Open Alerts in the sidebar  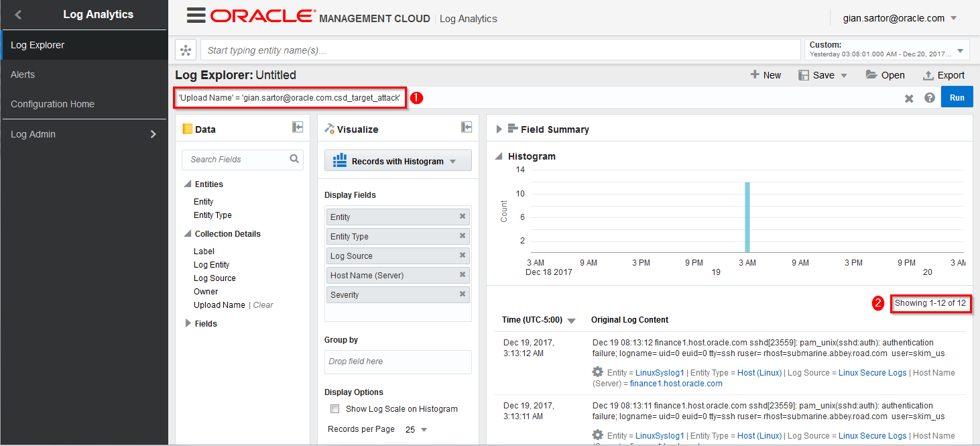(84, 74)
